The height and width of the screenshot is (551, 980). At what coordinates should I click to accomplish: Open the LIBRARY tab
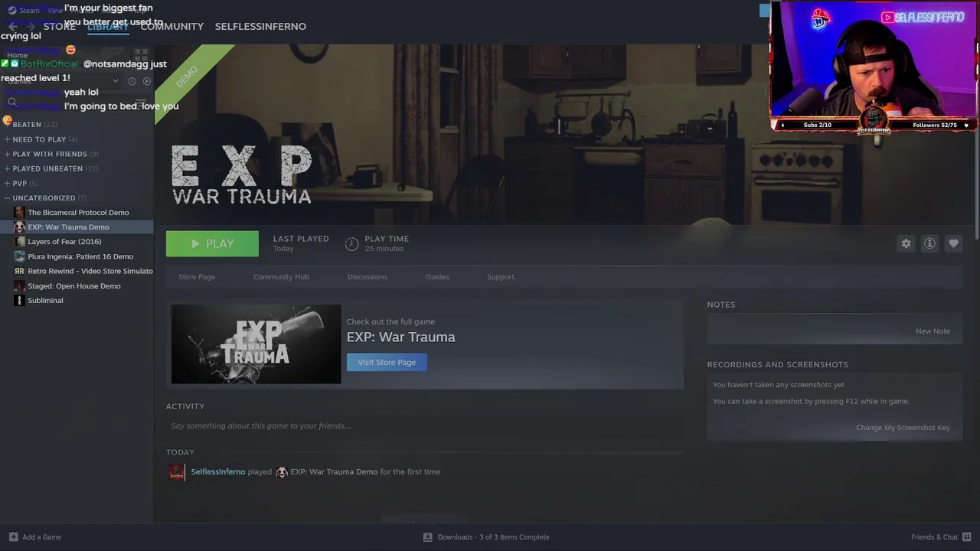pos(108,26)
